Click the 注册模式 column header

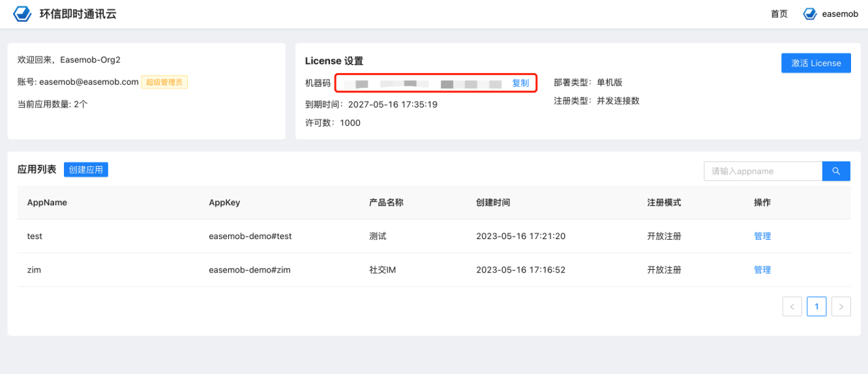click(x=664, y=203)
